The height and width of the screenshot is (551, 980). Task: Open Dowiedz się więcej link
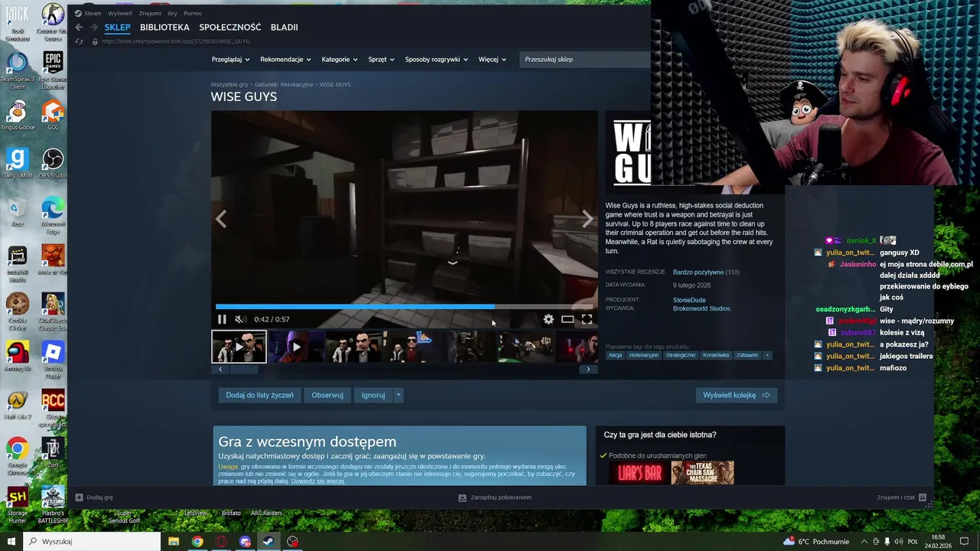(317, 481)
